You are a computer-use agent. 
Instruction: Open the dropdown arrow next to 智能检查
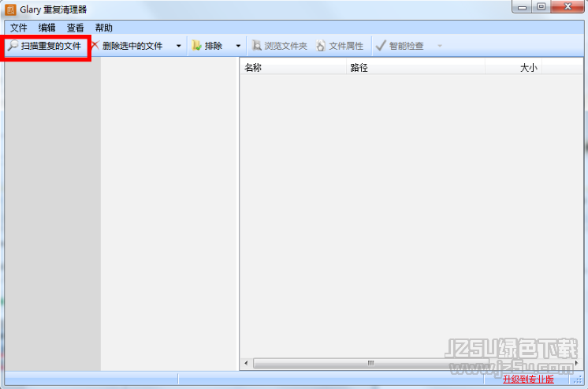[440, 46]
